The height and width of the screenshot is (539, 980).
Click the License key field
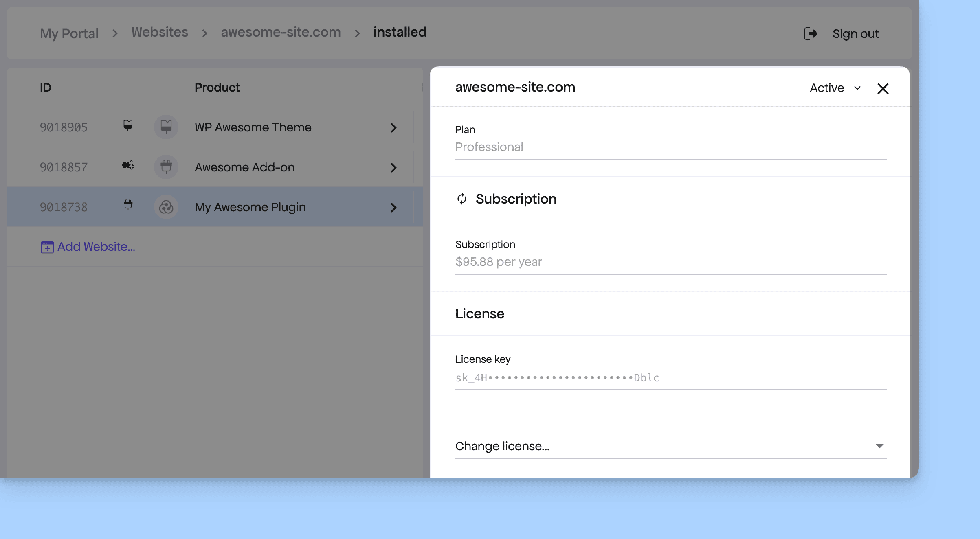click(x=671, y=378)
